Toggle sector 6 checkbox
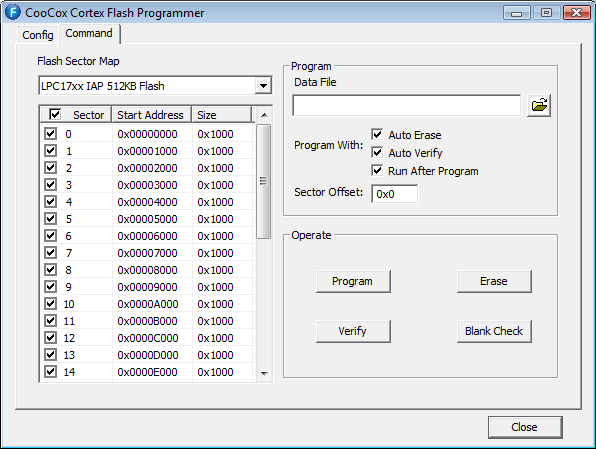The image size is (596, 449). tap(50, 236)
